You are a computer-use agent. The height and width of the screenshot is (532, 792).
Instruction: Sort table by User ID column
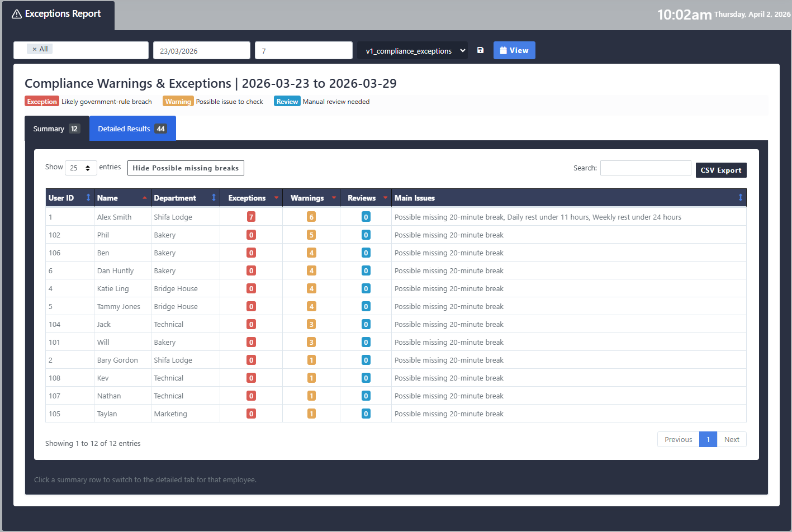click(69, 198)
